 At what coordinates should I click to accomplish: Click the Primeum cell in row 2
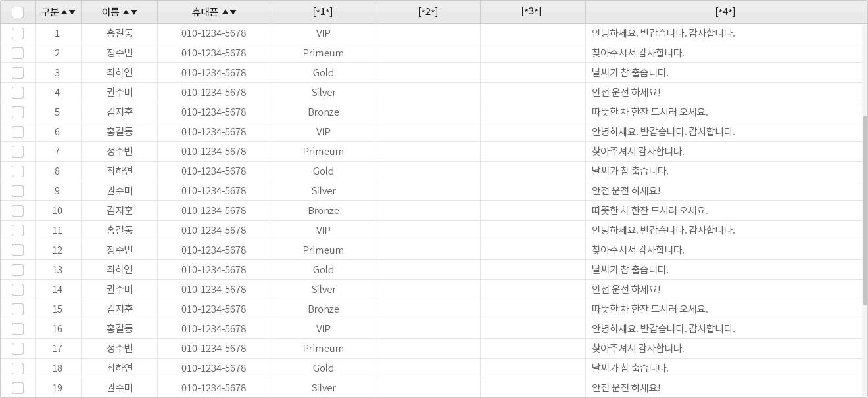323,53
